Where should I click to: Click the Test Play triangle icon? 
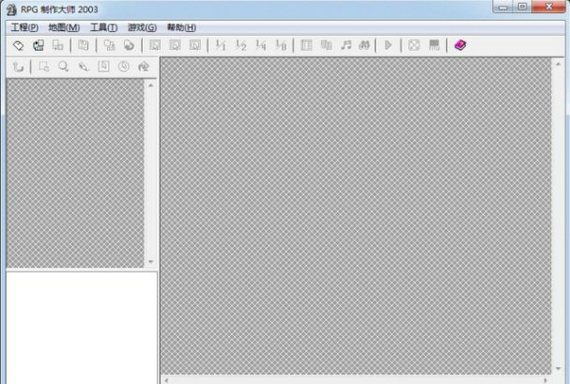[x=388, y=45]
